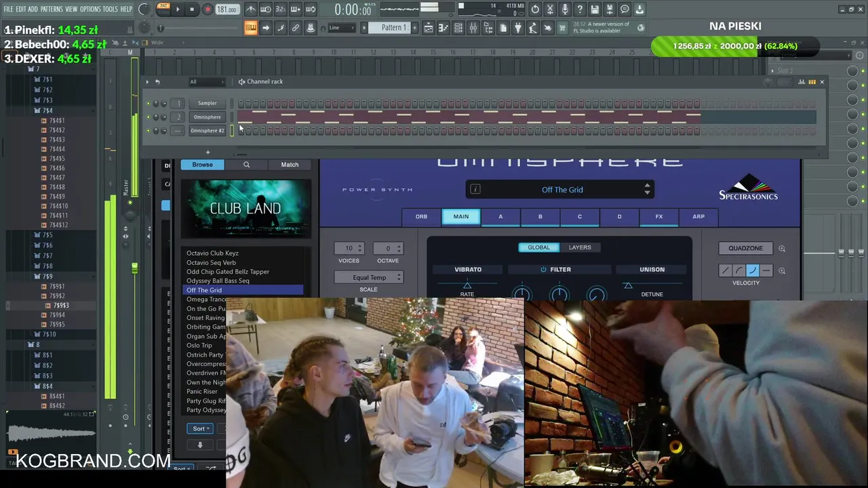Image resolution: width=868 pixels, height=488 pixels.
Task: Click magnifier icon beside QUADZONE
Action: click(x=782, y=248)
